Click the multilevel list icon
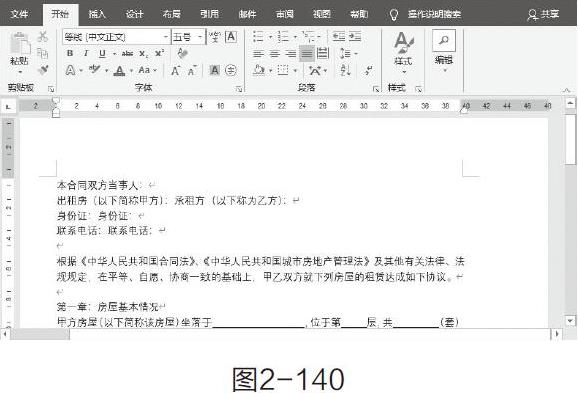The width and height of the screenshot is (578, 393). coord(308,36)
